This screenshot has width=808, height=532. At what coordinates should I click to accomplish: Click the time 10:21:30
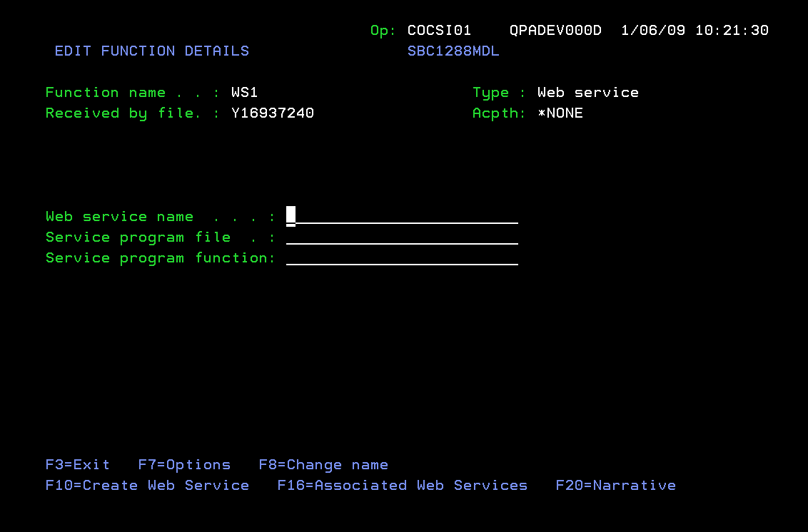coord(732,31)
